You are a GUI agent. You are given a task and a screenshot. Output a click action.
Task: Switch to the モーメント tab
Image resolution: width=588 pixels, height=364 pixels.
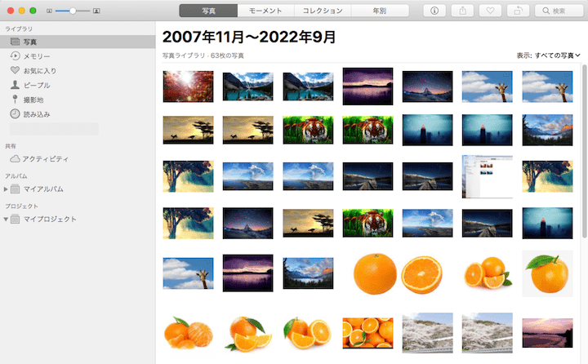click(266, 11)
